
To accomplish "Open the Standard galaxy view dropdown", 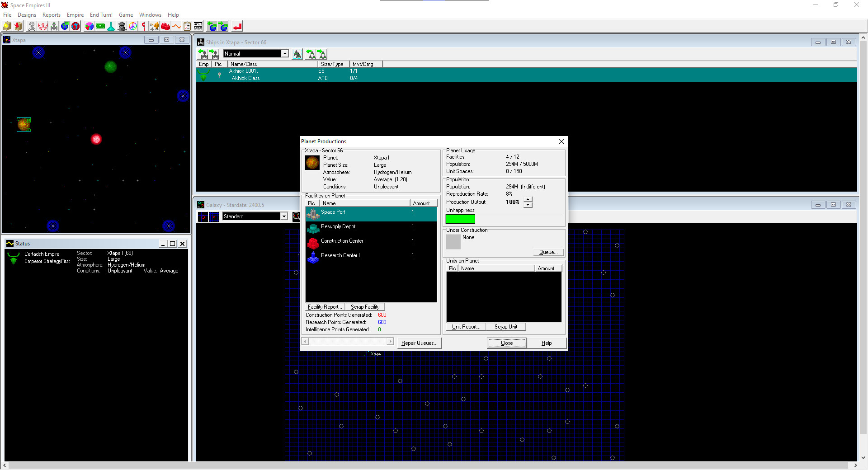I will click(x=283, y=216).
